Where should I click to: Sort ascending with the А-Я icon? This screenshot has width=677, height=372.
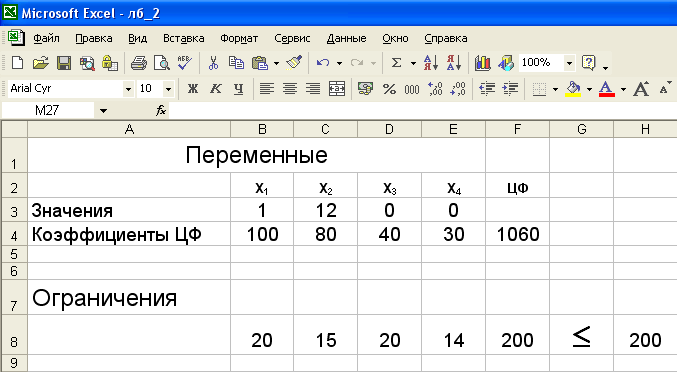tap(430, 63)
